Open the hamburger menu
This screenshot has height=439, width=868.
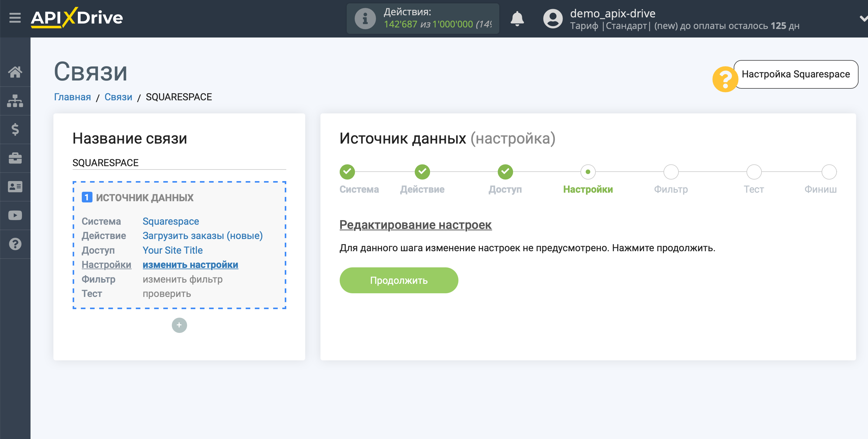tap(15, 17)
